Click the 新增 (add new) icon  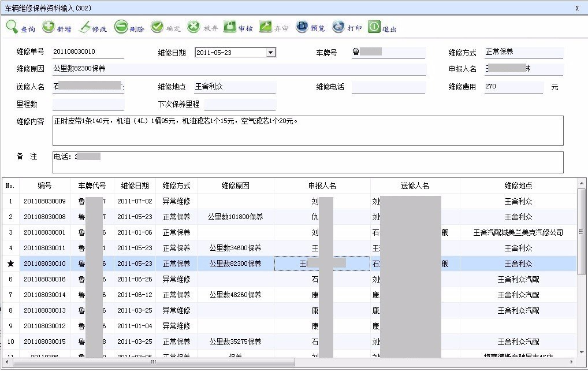54,27
